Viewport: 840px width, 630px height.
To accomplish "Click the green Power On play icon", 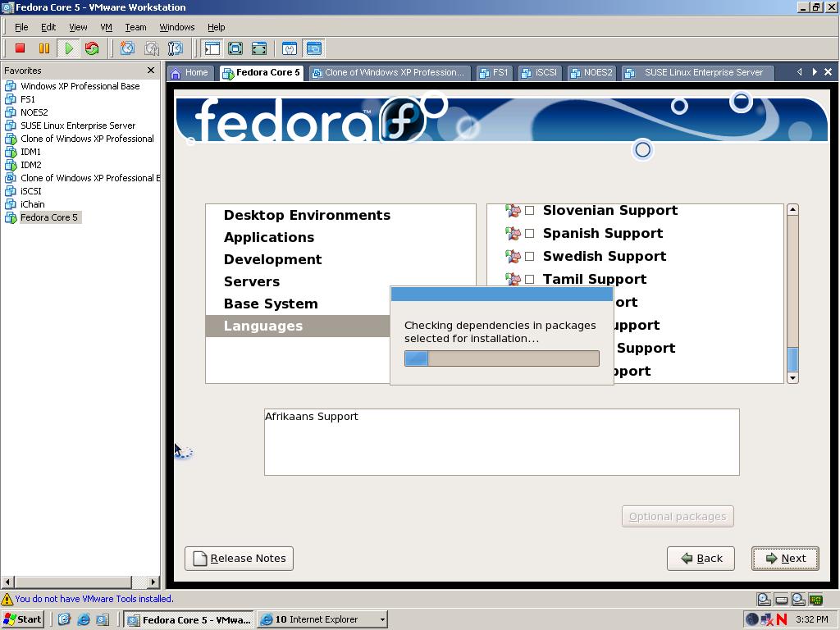I will pos(68,48).
